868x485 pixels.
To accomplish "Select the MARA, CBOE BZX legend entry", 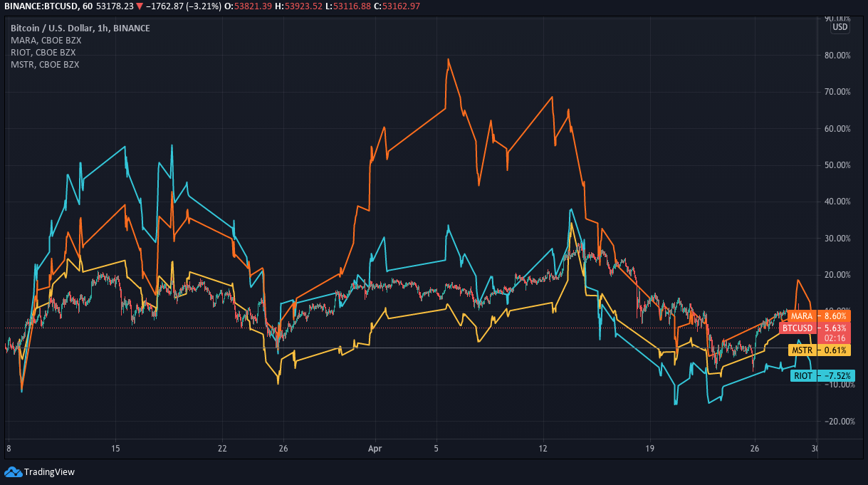I will [46, 40].
